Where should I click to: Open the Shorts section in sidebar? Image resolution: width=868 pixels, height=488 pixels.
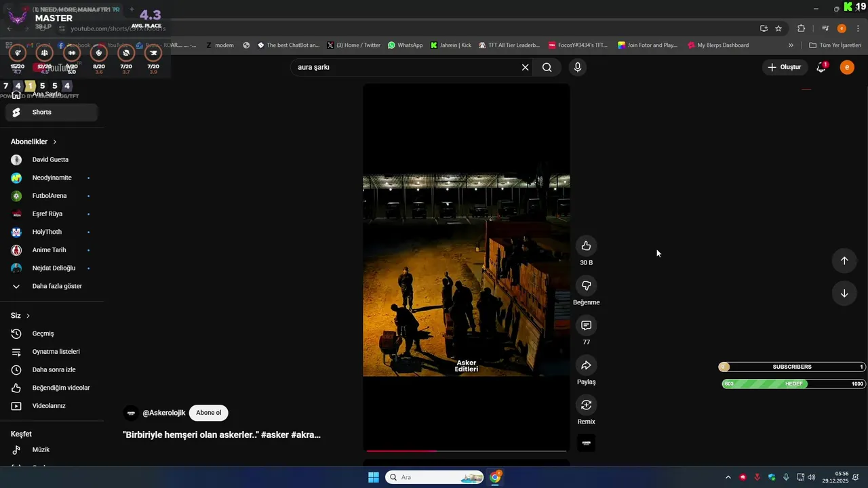click(52, 113)
